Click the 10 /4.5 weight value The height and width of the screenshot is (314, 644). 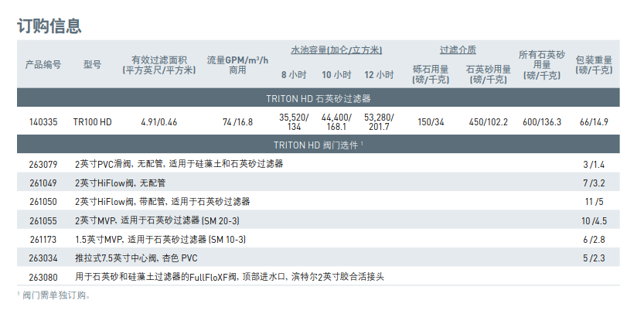pos(594,220)
